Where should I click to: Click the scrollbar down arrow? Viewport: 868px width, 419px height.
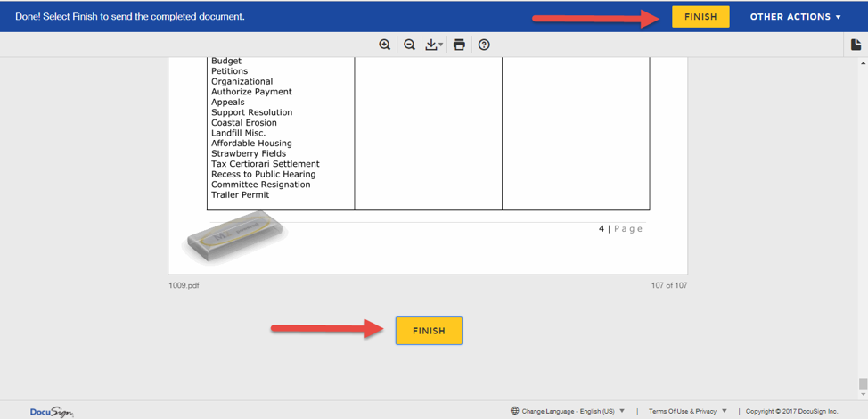coord(862,394)
